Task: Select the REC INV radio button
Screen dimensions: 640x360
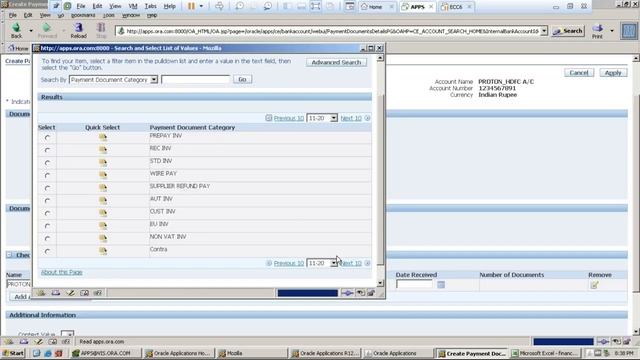Action: pos(48,151)
